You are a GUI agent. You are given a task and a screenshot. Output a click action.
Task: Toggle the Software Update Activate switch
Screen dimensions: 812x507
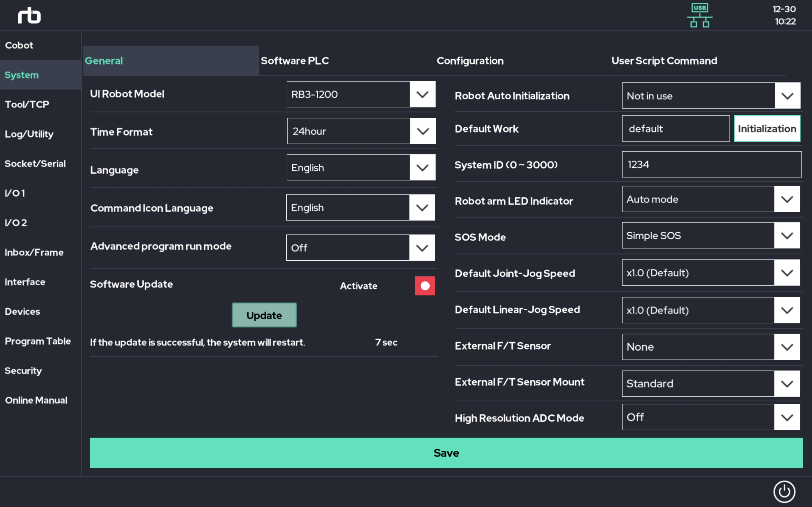click(424, 286)
